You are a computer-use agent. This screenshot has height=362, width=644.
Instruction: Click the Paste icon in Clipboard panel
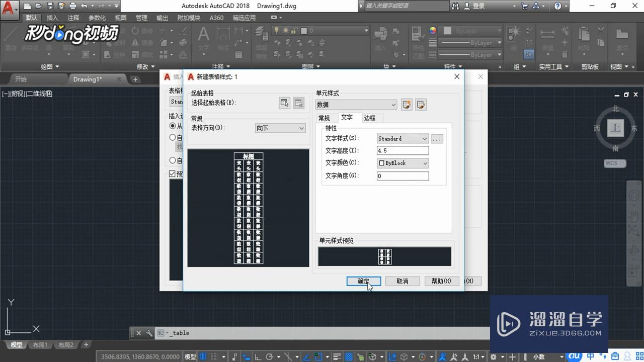584,38
